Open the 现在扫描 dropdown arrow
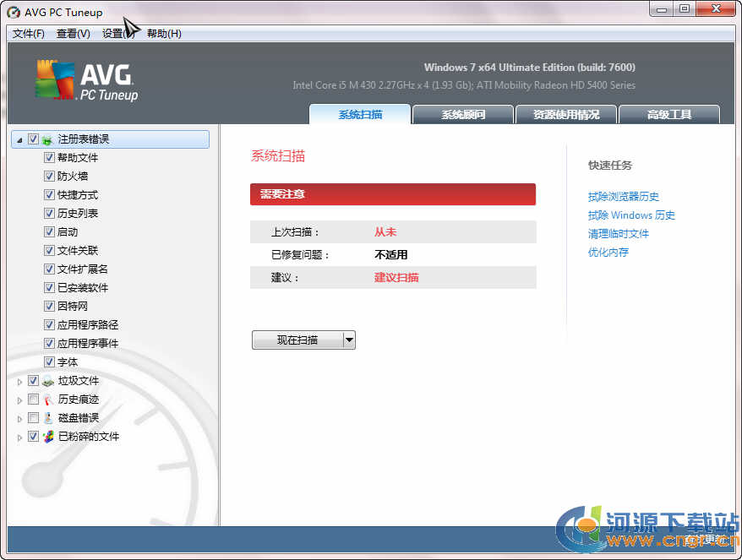Viewport: 742px width, 560px height. 349,340
